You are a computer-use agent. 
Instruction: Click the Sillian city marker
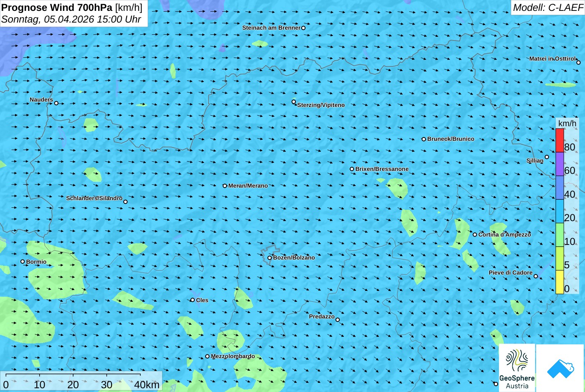click(547, 157)
